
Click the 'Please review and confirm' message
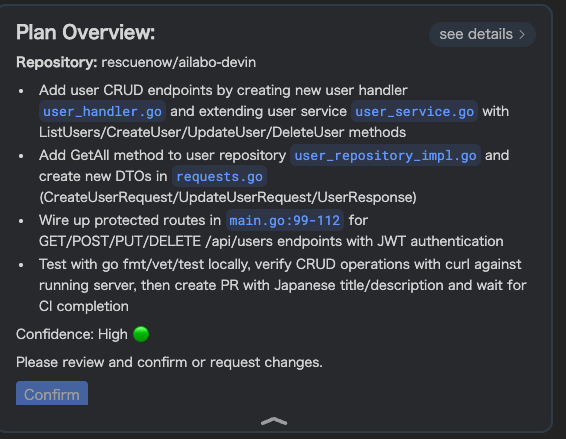(x=169, y=362)
